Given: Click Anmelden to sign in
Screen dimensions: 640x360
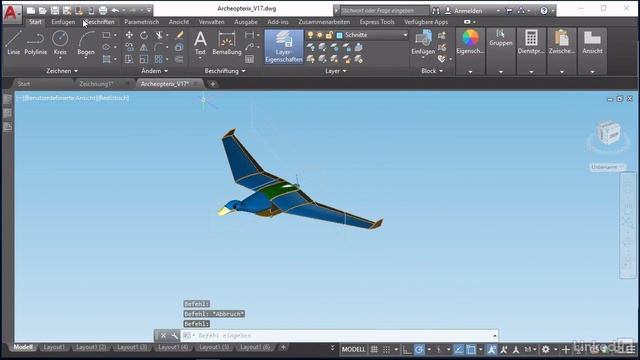Looking at the screenshot, I should click(468, 11).
